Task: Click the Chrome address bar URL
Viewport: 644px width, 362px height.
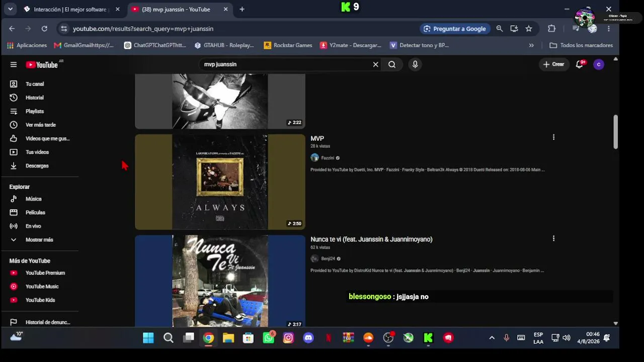Action: [143, 29]
